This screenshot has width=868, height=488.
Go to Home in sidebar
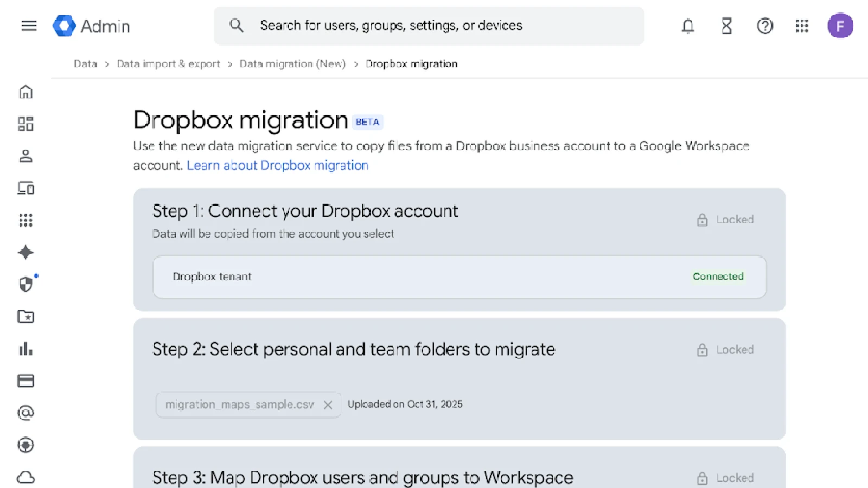[x=25, y=92]
